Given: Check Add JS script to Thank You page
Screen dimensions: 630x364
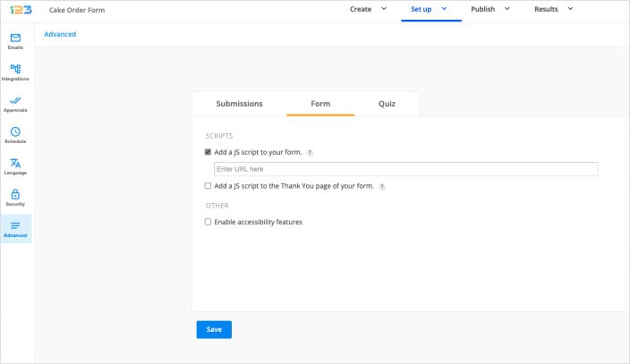Looking at the screenshot, I should click(208, 186).
